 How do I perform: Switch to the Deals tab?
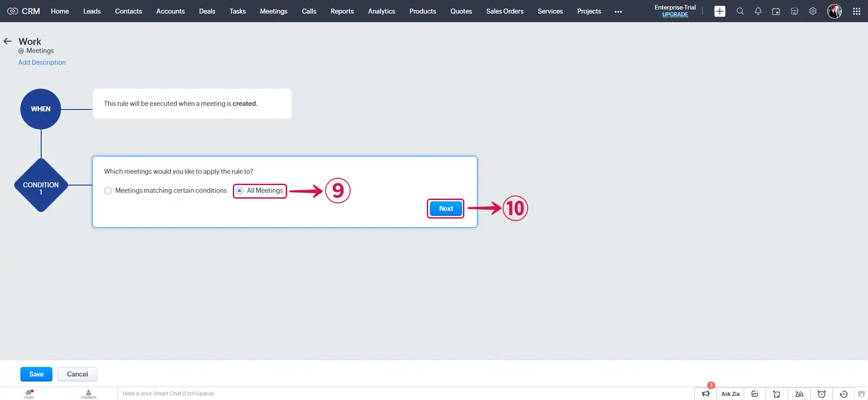pyautogui.click(x=207, y=11)
